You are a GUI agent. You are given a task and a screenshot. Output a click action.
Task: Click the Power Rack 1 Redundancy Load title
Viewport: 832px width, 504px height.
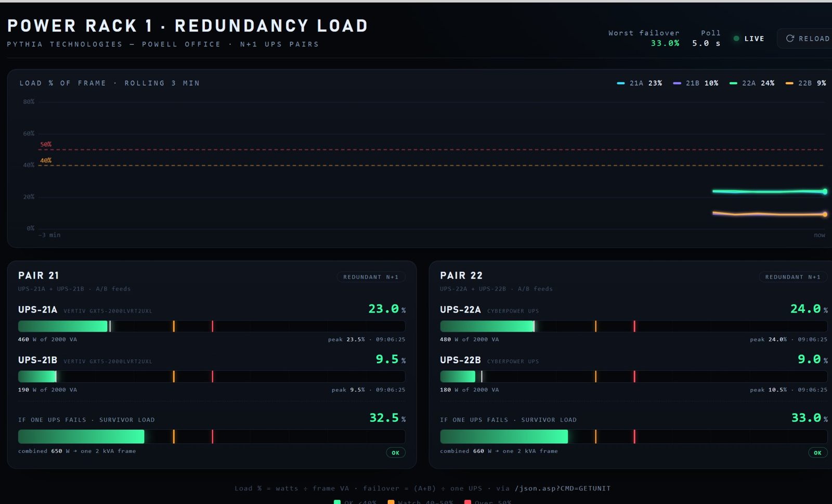188,25
